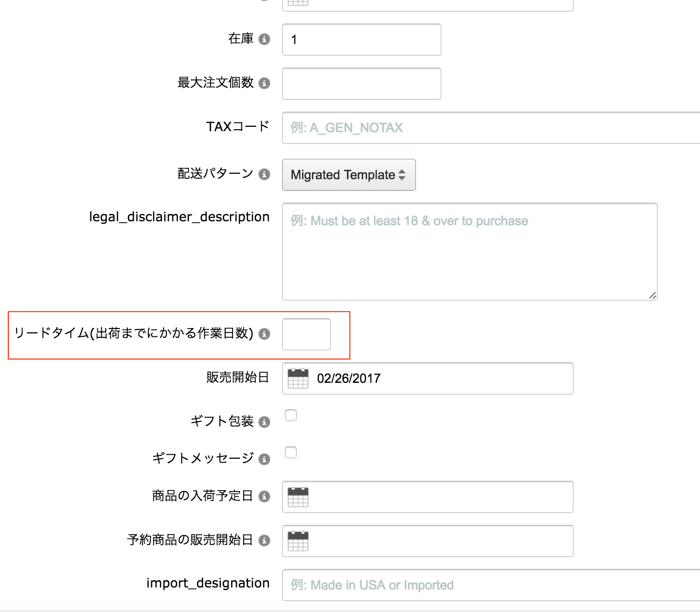
Task: Click the 販売開始日 date field showing 02/26/2017
Action: (441, 378)
